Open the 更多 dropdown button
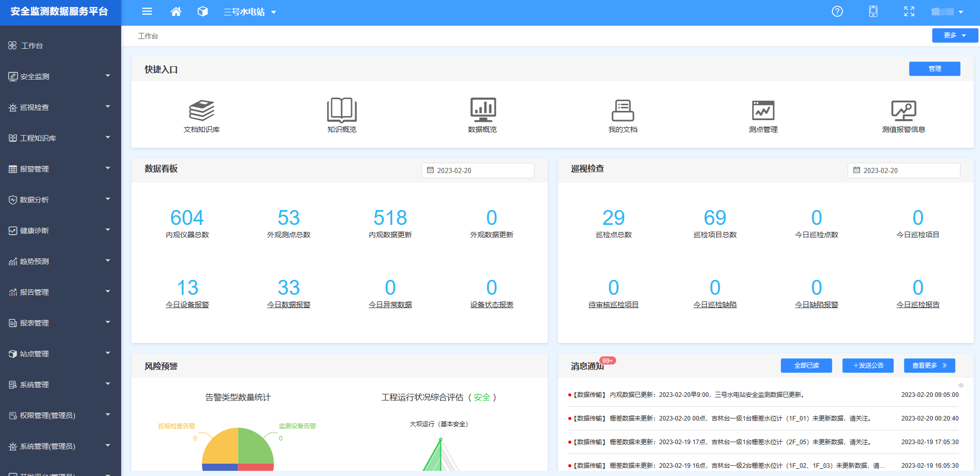Screen dimensions: 980x476 click(x=955, y=35)
